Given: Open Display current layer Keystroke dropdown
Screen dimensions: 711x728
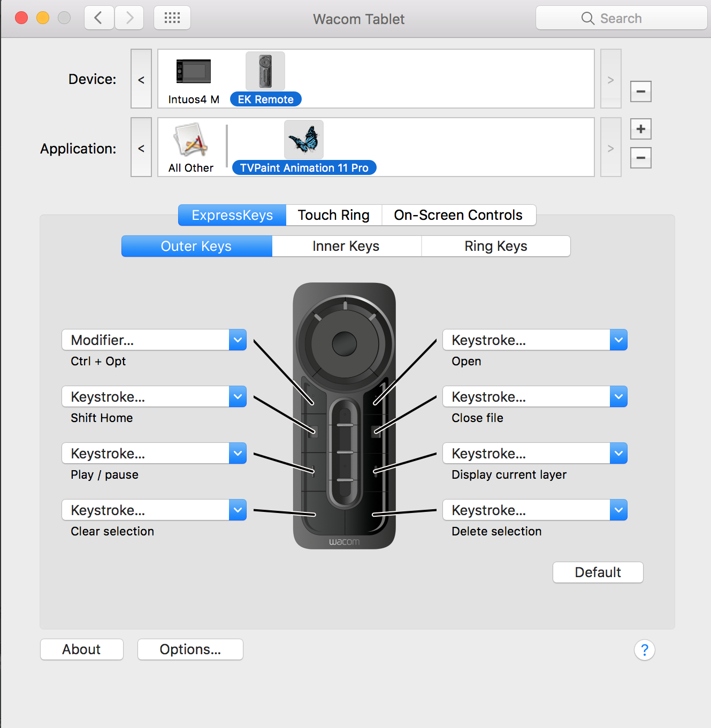Looking at the screenshot, I should (x=535, y=453).
